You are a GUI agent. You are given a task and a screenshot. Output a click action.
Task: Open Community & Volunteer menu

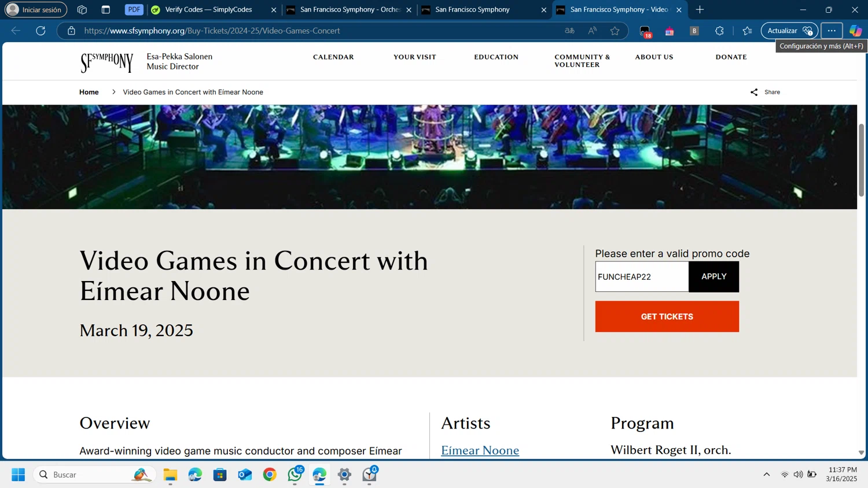pyautogui.click(x=582, y=61)
